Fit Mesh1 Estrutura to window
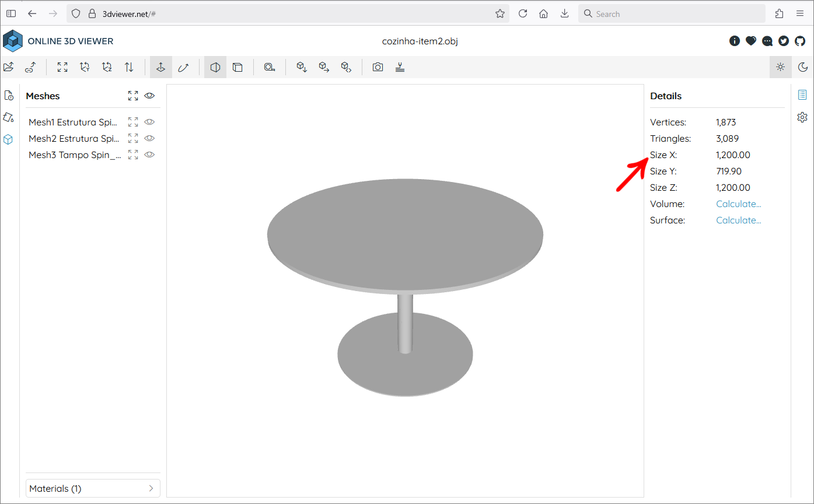 coord(133,122)
